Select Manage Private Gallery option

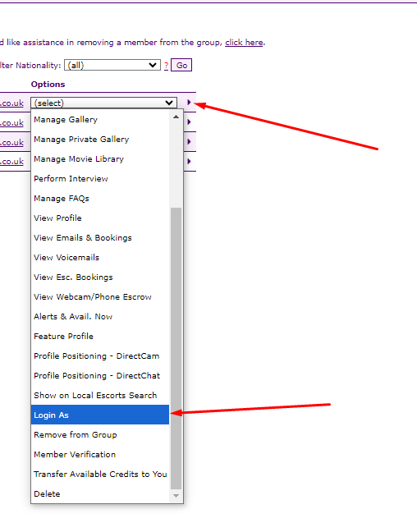pyautogui.click(x=100, y=139)
